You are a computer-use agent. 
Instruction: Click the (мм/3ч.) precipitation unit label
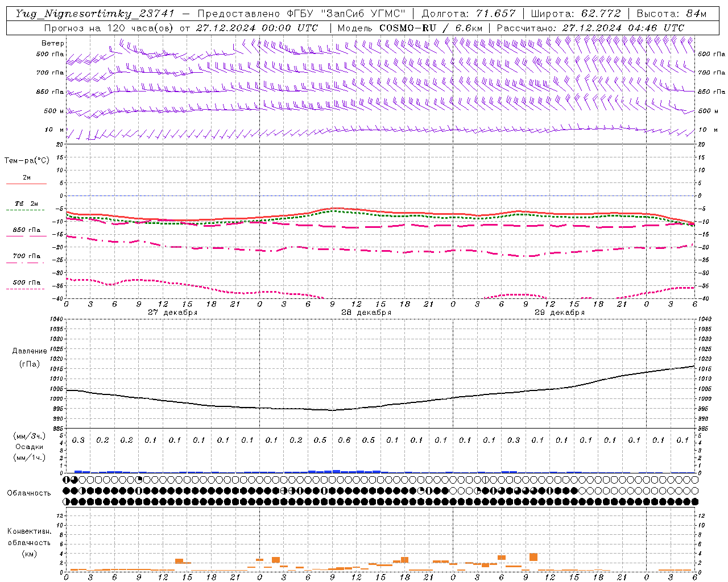tap(30, 436)
